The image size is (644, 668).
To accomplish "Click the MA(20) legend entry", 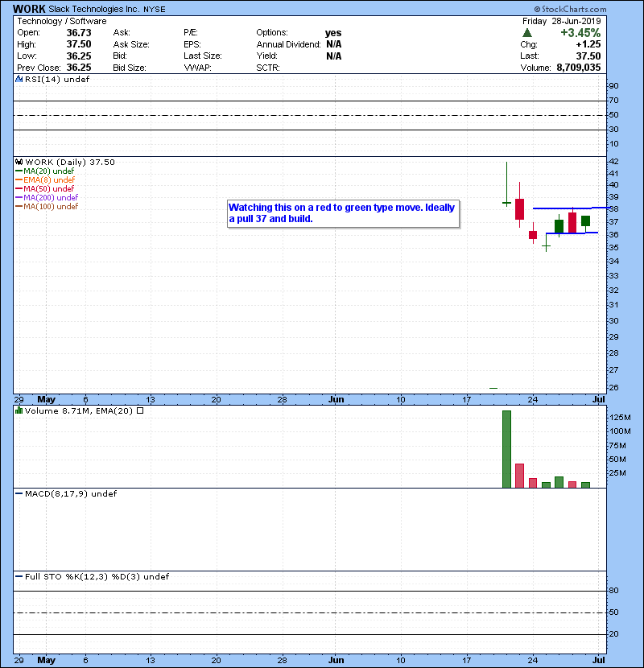I will 45,171.
